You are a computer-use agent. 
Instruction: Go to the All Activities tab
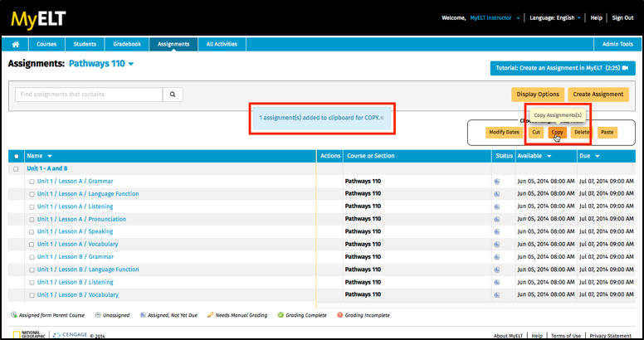pyautogui.click(x=222, y=44)
